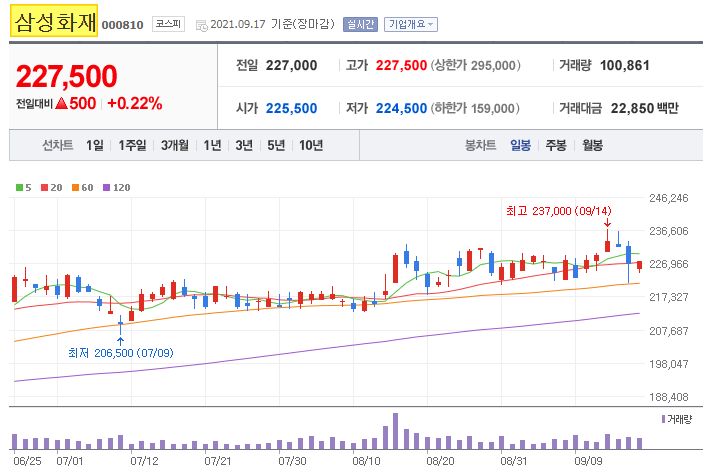Image resolution: width=703 pixels, height=475 pixels.
Task: Click the opening price 225,500
Action: tap(291, 109)
